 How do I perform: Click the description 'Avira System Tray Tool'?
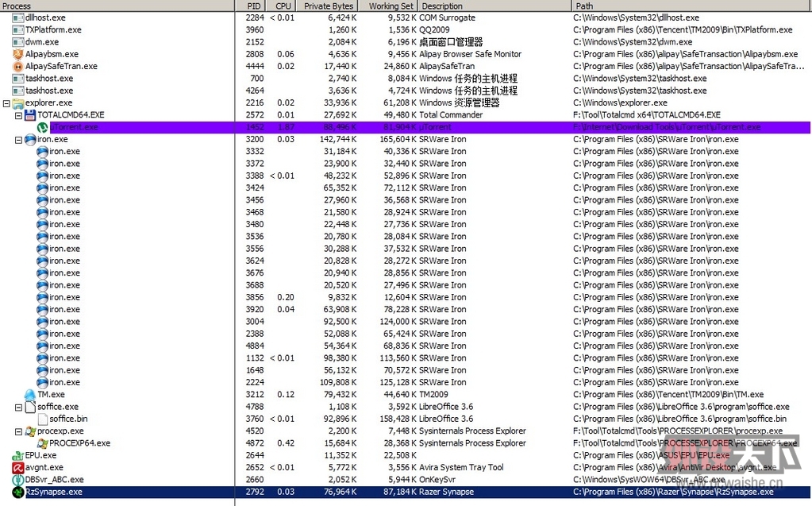(x=461, y=468)
